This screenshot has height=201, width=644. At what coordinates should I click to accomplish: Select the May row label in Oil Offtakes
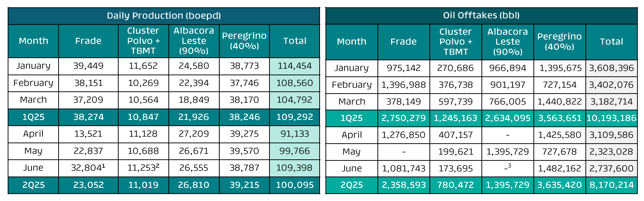coord(351,152)
